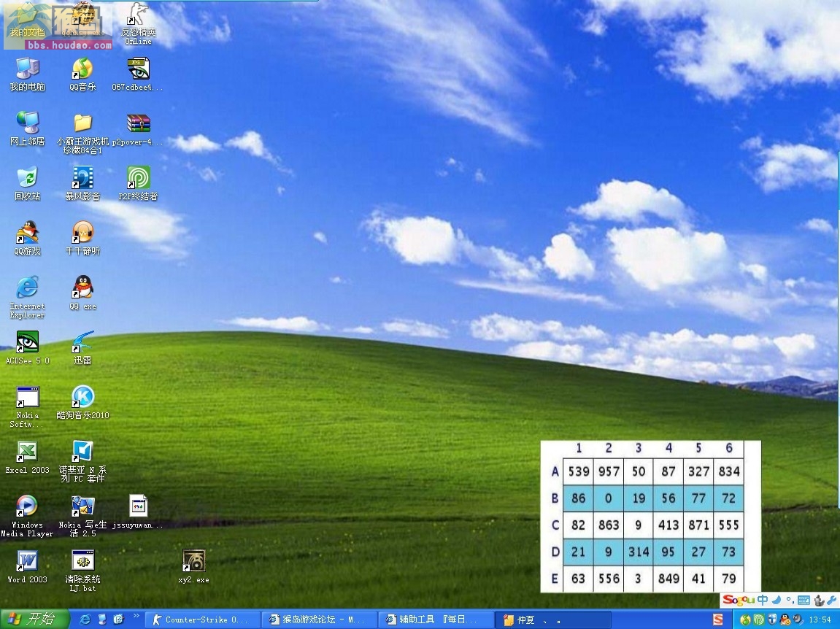Open Nokia 写e生活 2.5 shortcut
This screenshot has height=629, width=840.
click(x=82, y=517)
